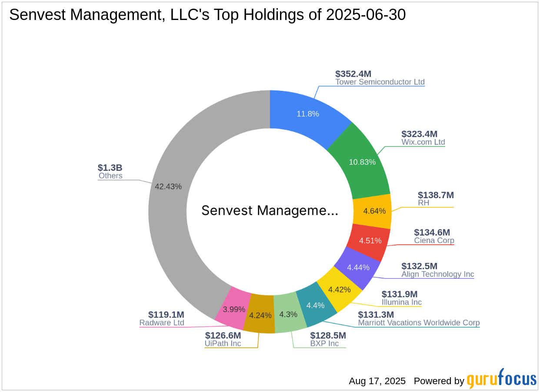Click the GuruFocus logo

500,380
